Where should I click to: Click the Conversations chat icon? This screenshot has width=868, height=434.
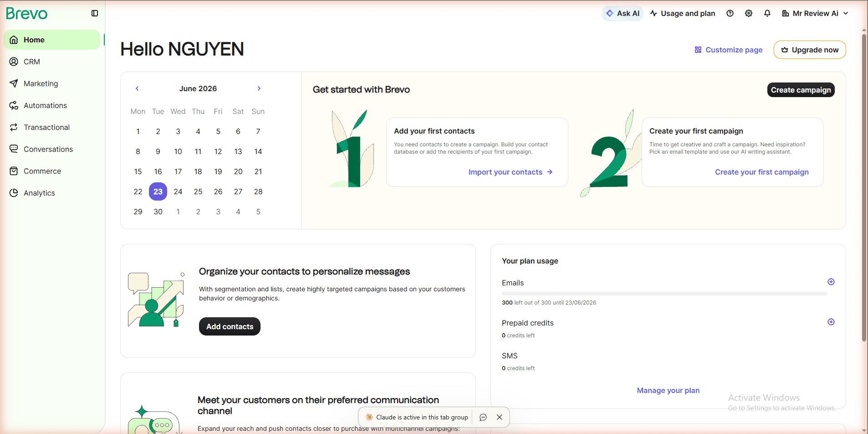tap(14, 149)
